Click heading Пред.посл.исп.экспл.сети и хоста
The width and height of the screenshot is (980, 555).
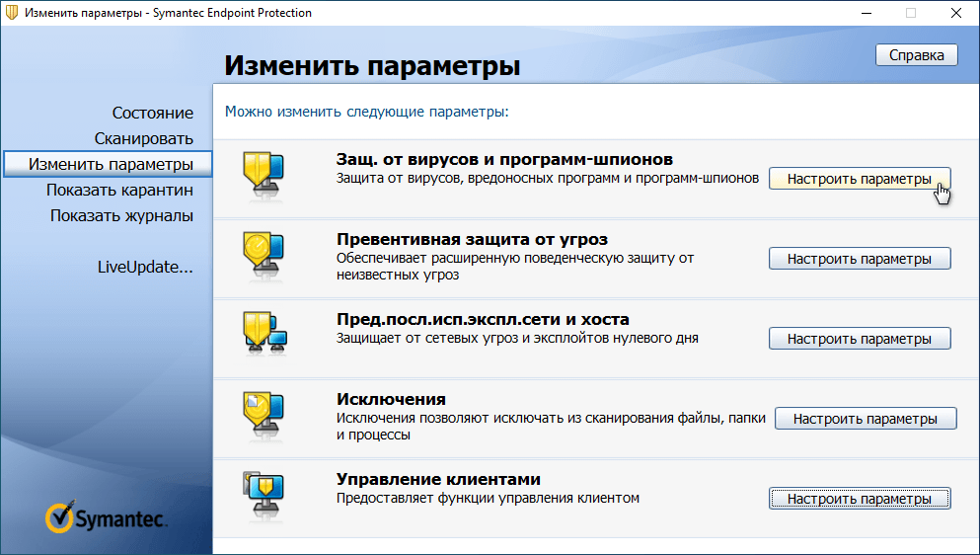pyautogui.click(x=483, y=319)
